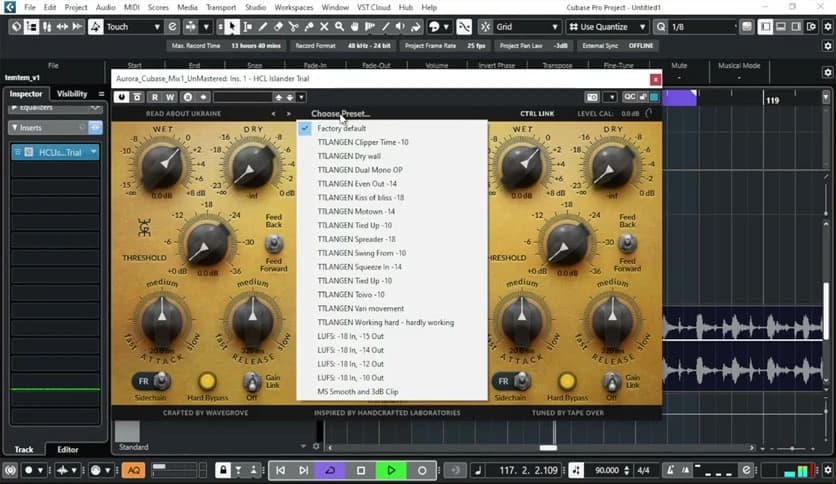
Task: Select the Range Selection tool
Action: coord(247,27)
